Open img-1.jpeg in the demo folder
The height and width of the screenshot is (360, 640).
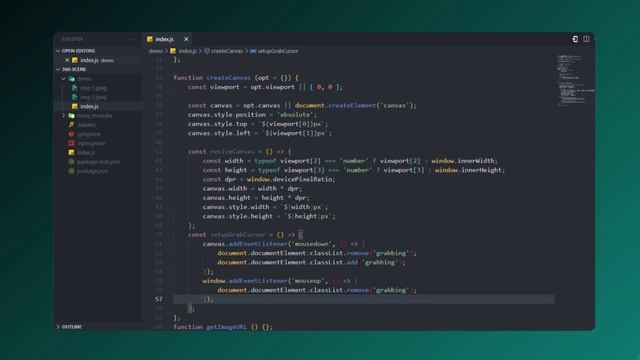click(93, 88)
